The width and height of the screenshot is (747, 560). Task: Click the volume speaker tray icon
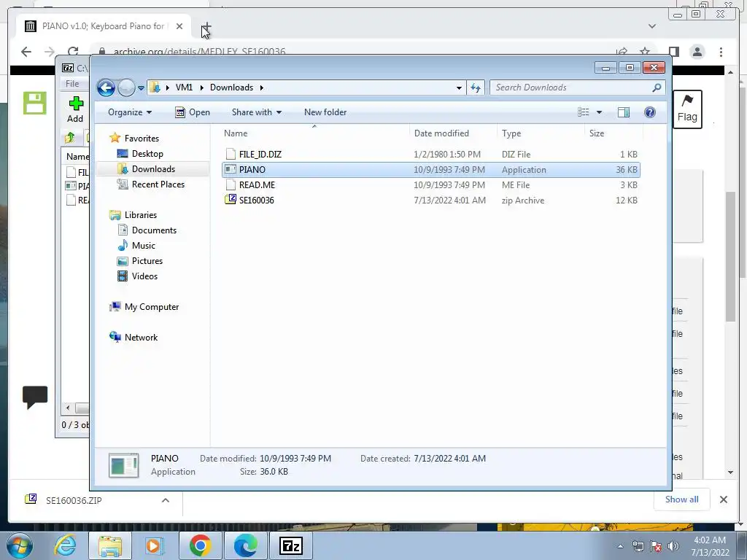click(673, 545)
